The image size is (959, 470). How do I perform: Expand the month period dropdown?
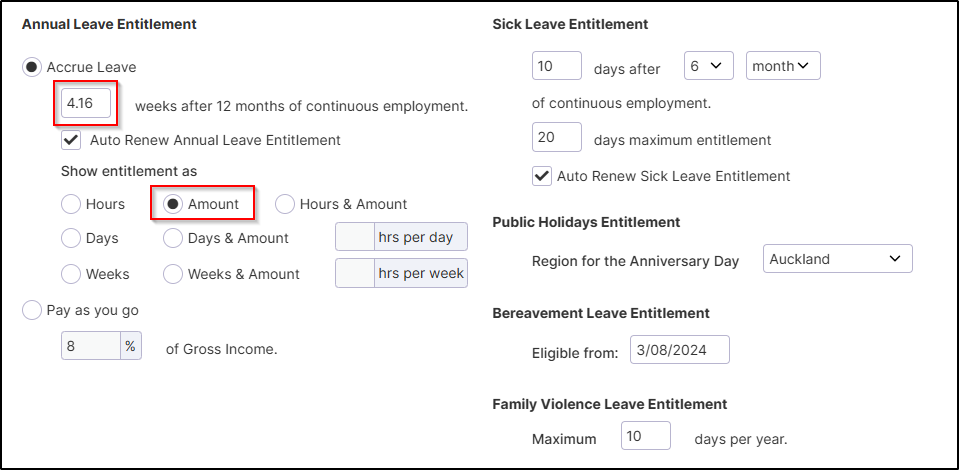[783, 67]
